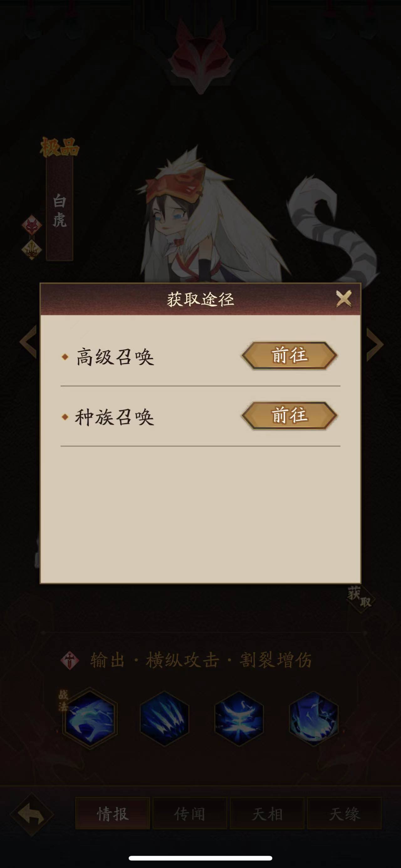This screenshot has width=401, height=868.
Task: Select the 战法 tiger skill icon
Action: click(x=90, y=718)
